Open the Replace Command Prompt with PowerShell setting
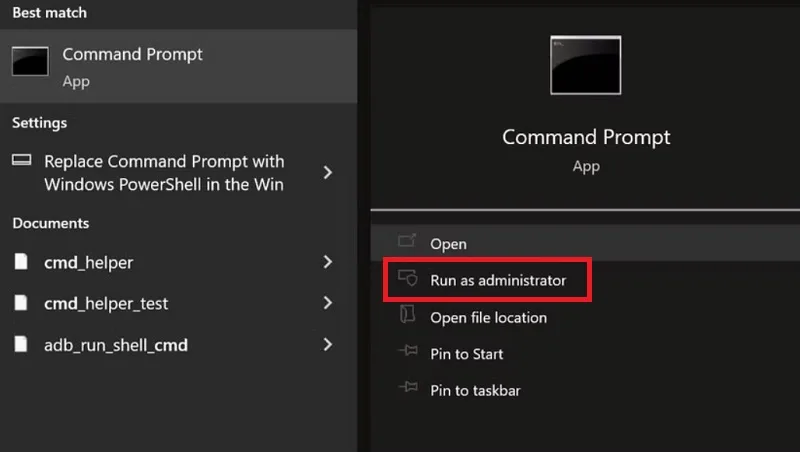 (179, 172)
